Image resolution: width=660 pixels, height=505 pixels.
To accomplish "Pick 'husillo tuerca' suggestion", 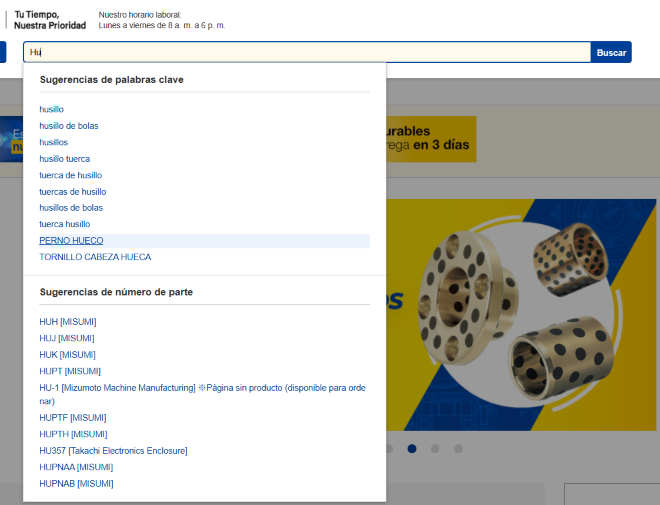I will click(65, 159).
